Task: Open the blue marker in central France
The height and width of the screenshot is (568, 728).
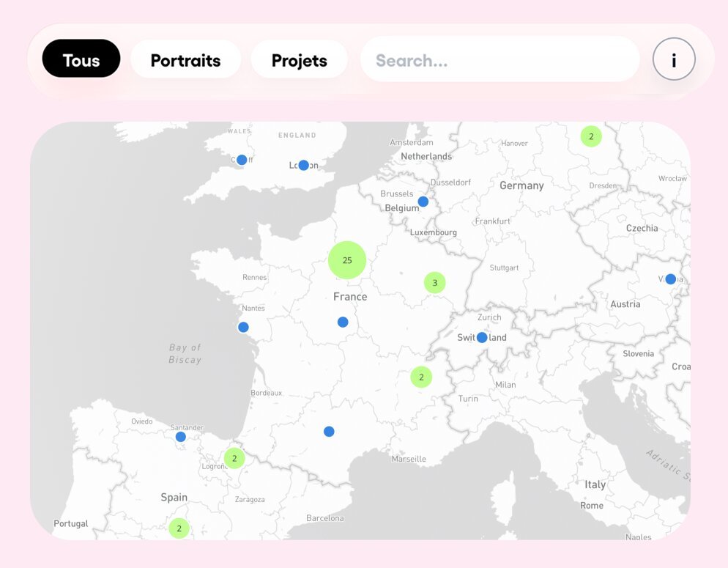Action: 343,322
